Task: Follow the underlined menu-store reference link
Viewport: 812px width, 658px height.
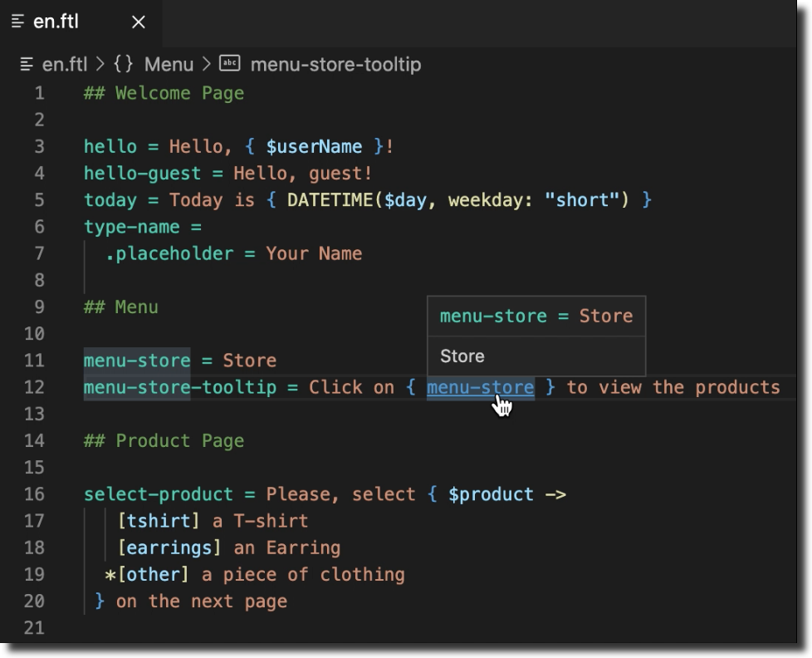Action: point(481,387)
